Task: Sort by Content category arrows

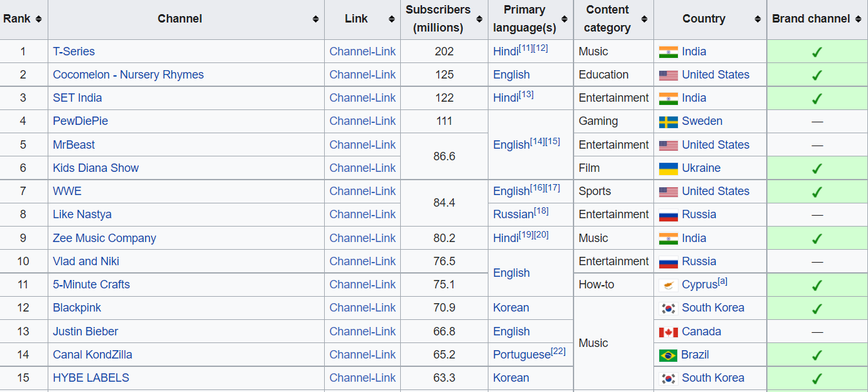Action: coord(644,19)
